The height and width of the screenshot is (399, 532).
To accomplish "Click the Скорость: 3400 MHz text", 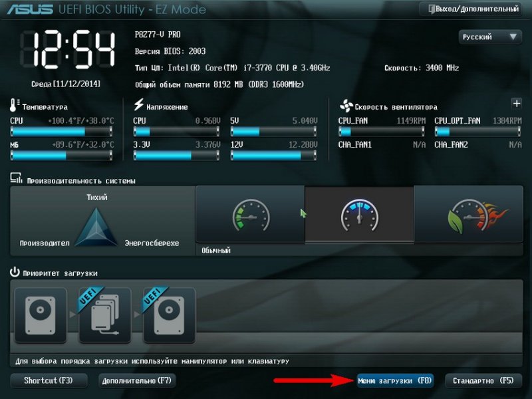I will tap(422, 68).
